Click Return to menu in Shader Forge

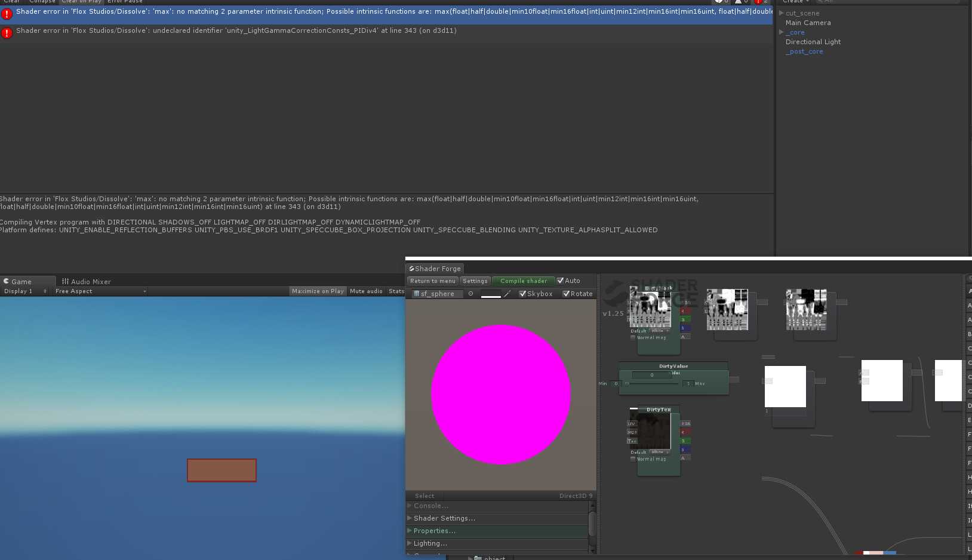432,281
